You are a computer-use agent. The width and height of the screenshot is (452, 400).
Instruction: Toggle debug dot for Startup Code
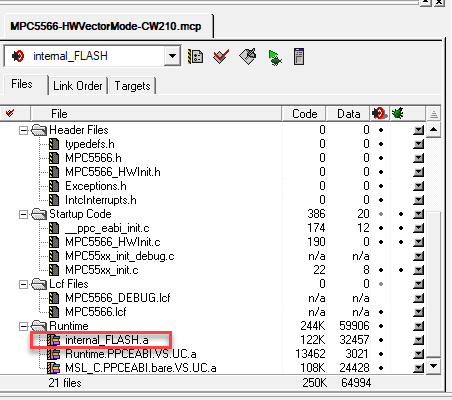point(401,214)
